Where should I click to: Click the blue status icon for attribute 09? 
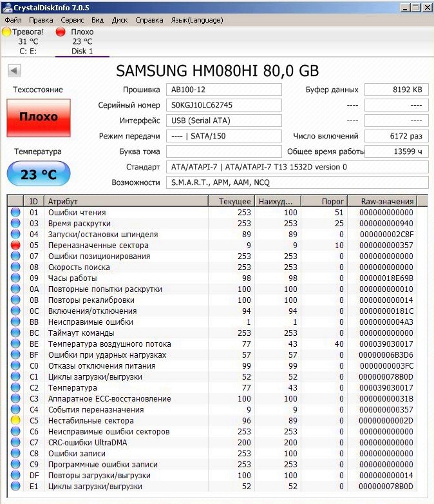point(15,278)
